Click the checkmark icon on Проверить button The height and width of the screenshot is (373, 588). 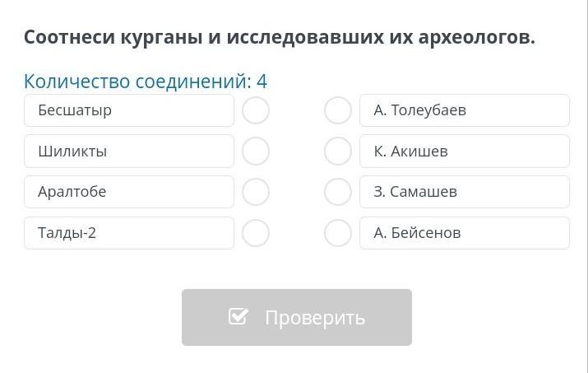238,317
